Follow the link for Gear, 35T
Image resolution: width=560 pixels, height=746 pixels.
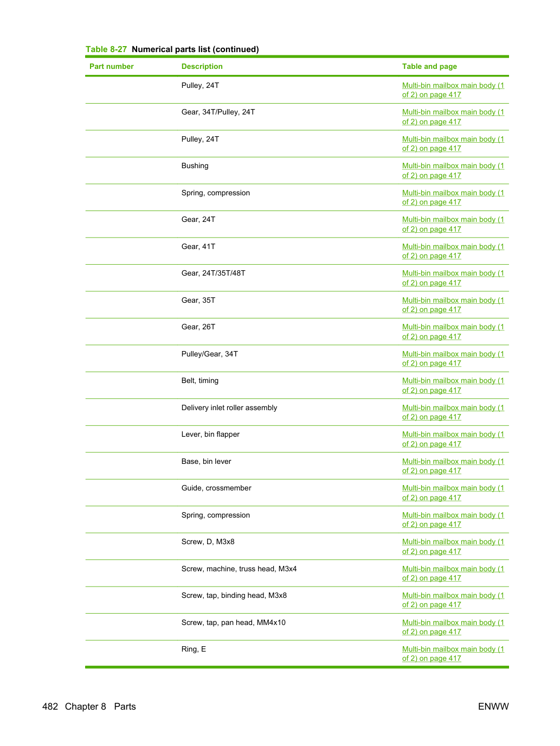point(453,305)
